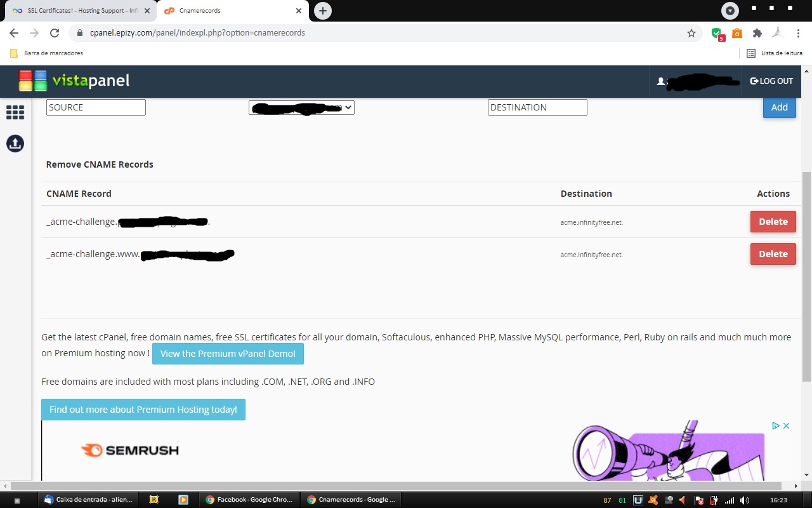Viewport: 812px width, 508px height.
Task: Click the SOURCE input field
Action: point(96,107)
